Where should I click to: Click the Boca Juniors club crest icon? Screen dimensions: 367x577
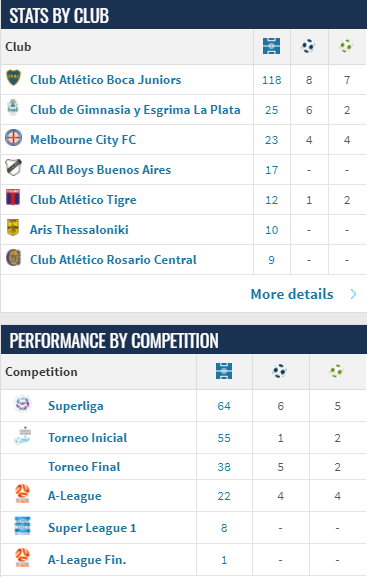(14, 78)
